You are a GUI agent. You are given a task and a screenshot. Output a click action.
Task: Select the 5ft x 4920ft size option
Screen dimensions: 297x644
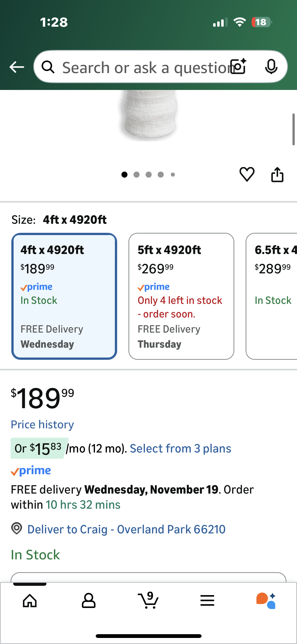(181, 296)
